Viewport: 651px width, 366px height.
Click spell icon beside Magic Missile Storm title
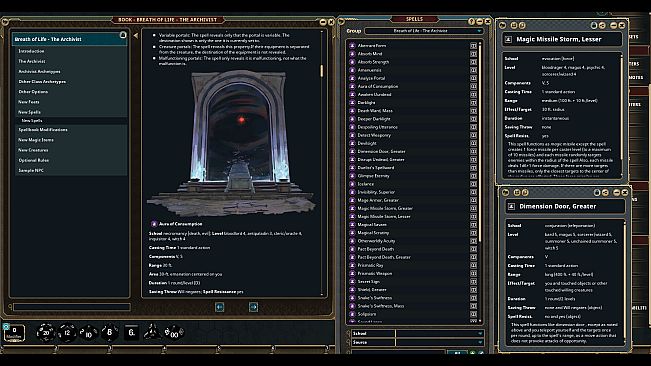click(x=508, y=39)
